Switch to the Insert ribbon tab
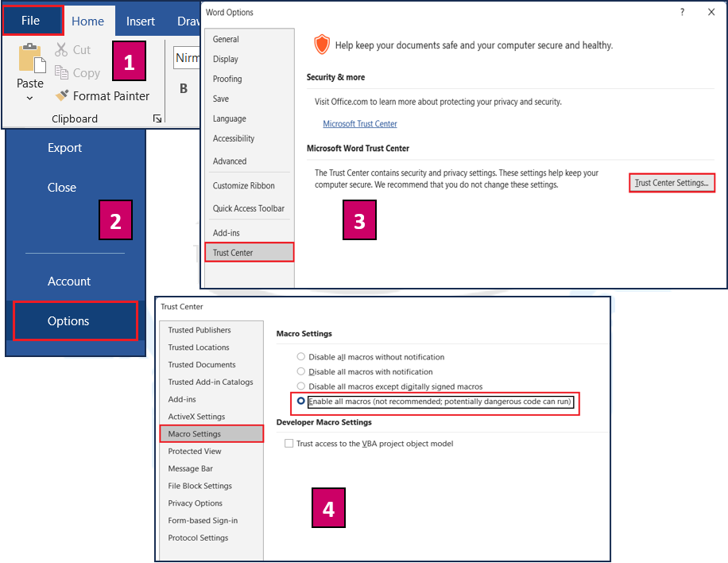 click(x=140, y=21)
